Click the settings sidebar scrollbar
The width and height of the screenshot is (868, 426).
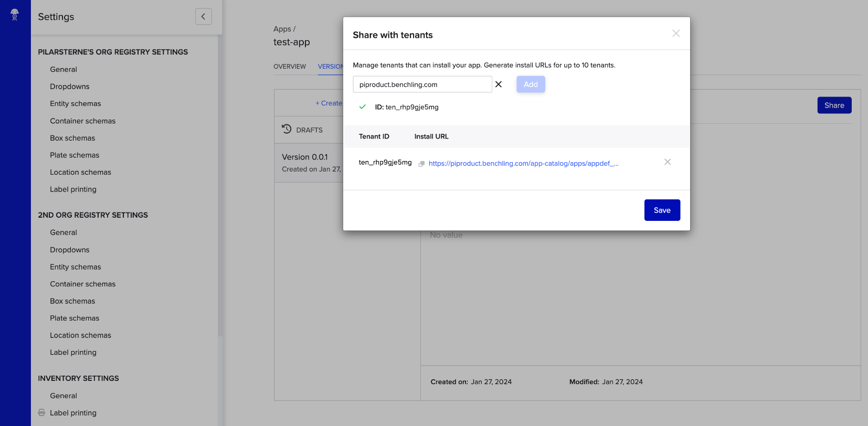tap(220, 186)
